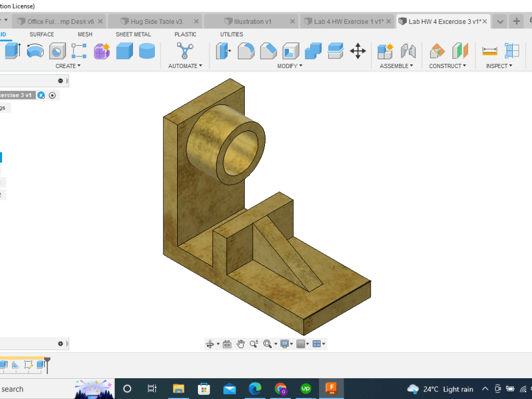Select the Fillet tool
Screen dimensions: 532x399
[x=246, y=51]
